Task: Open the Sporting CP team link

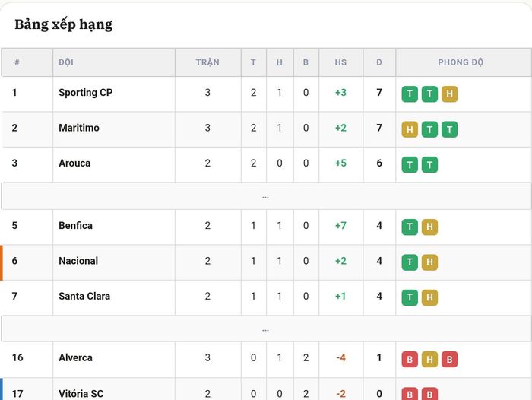Action: click(x=85, y=93)
